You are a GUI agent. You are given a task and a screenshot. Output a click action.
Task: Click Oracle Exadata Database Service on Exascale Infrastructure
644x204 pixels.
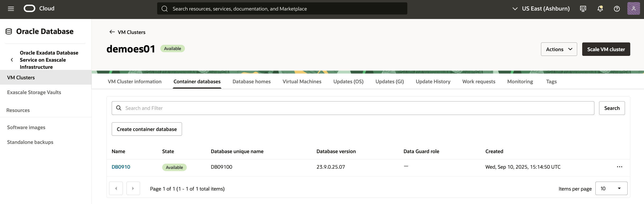(49, 60)
